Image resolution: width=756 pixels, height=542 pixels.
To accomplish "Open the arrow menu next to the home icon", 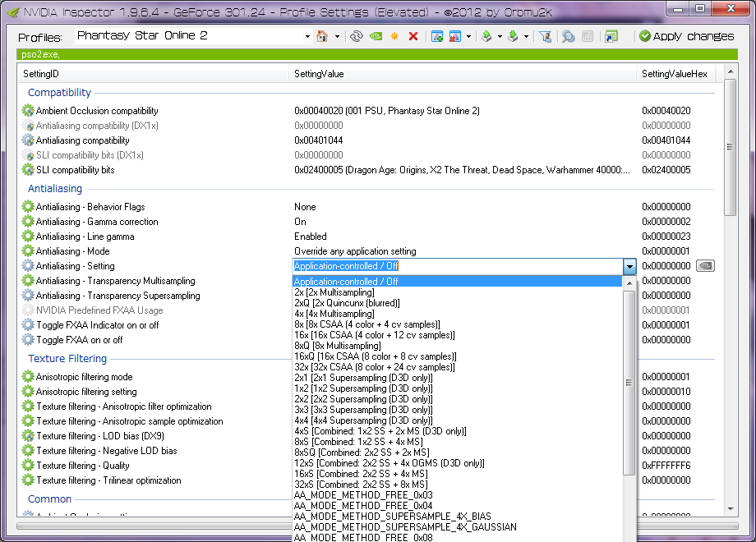I will tap(337, 37).
